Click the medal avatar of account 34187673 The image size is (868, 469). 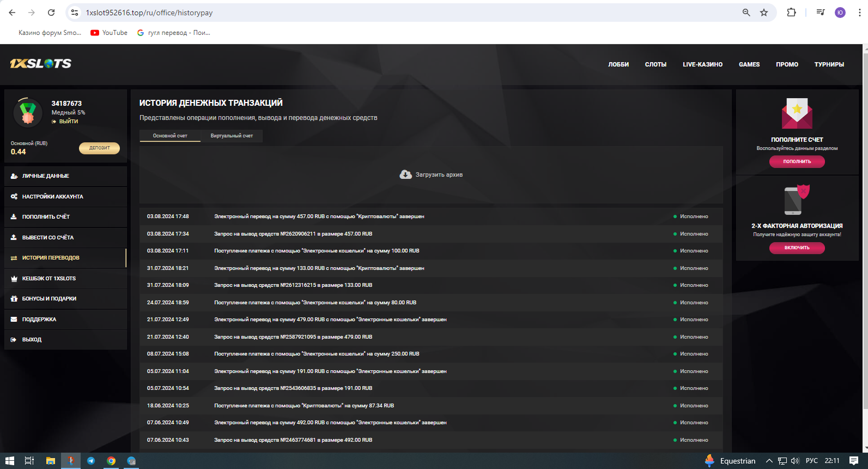(x=28, y=113)
